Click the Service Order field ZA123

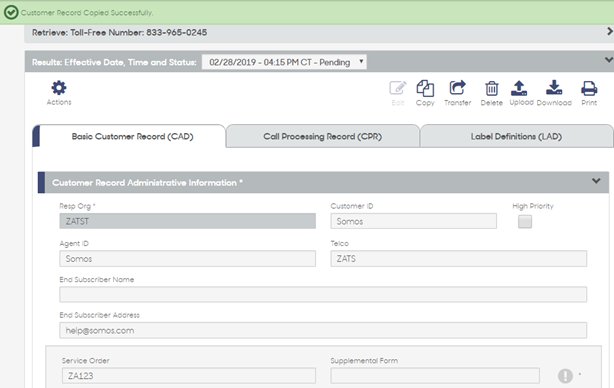click(x=189, y=375)
